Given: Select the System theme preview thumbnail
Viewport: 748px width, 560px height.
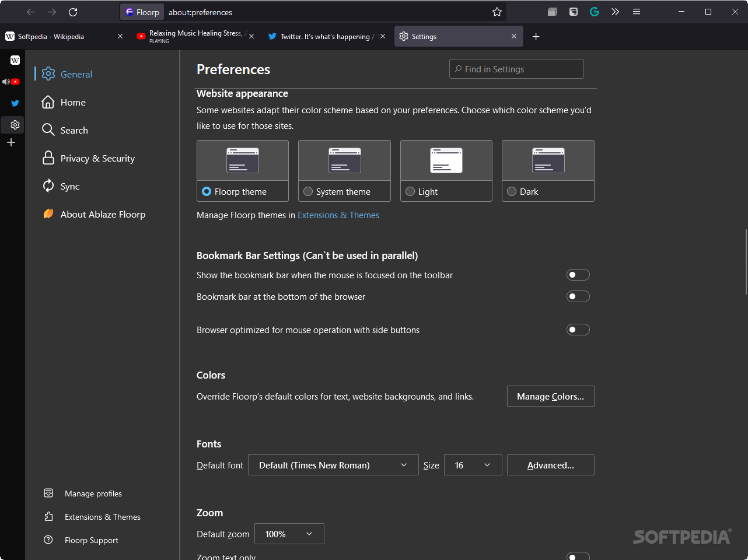Looking at the screenshot, I should coord(344,160).
